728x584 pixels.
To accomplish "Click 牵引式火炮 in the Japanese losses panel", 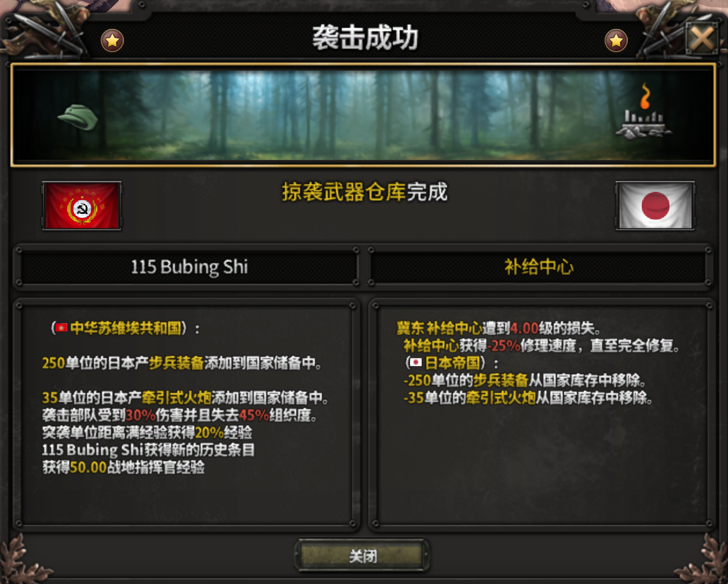I will coord(500,398).
